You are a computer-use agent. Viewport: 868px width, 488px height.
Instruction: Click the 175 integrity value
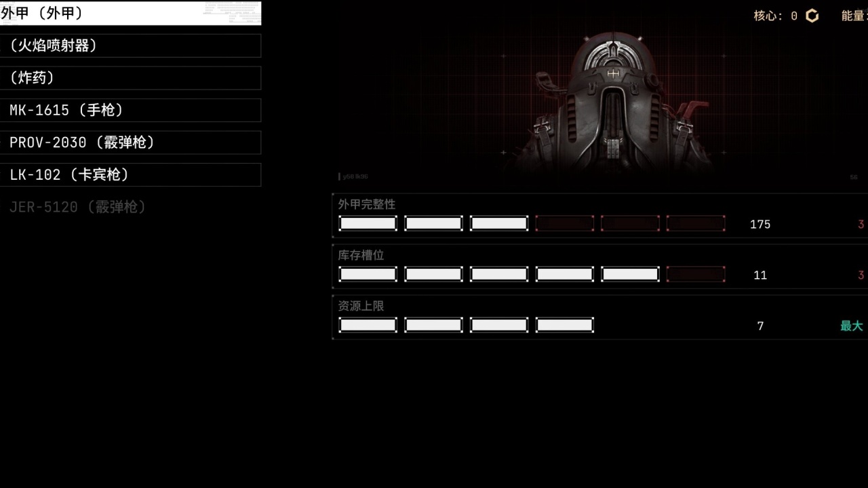click(760, 224)
